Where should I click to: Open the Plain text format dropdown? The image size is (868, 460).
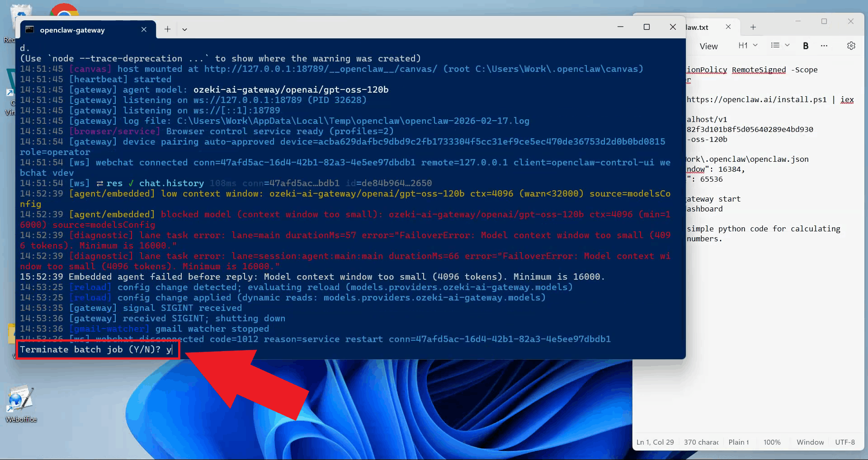[x=739, y=442]
